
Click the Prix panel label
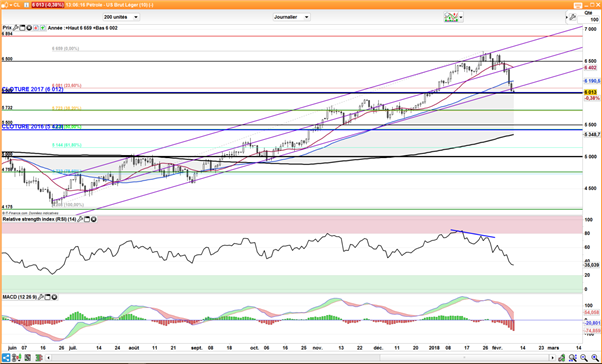point(7,28)
